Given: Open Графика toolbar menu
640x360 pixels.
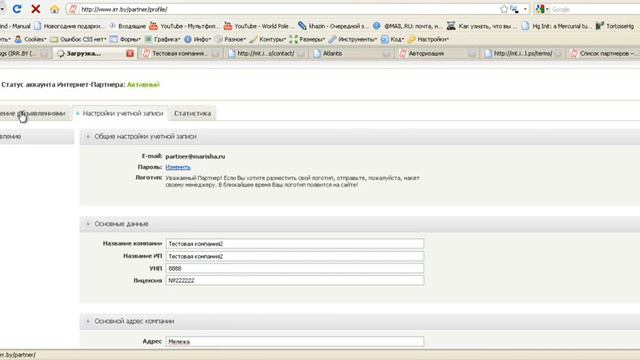Looking at the screenshot, I should point(162,39).
